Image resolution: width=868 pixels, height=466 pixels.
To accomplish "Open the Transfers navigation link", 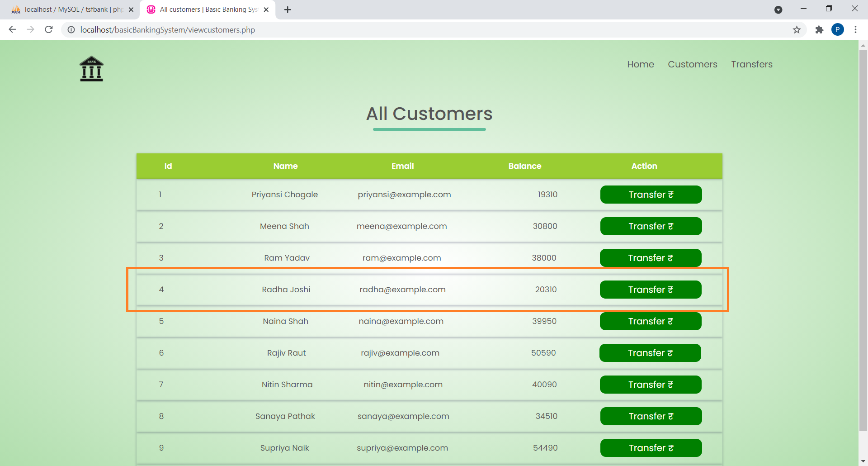I will 752,64.
